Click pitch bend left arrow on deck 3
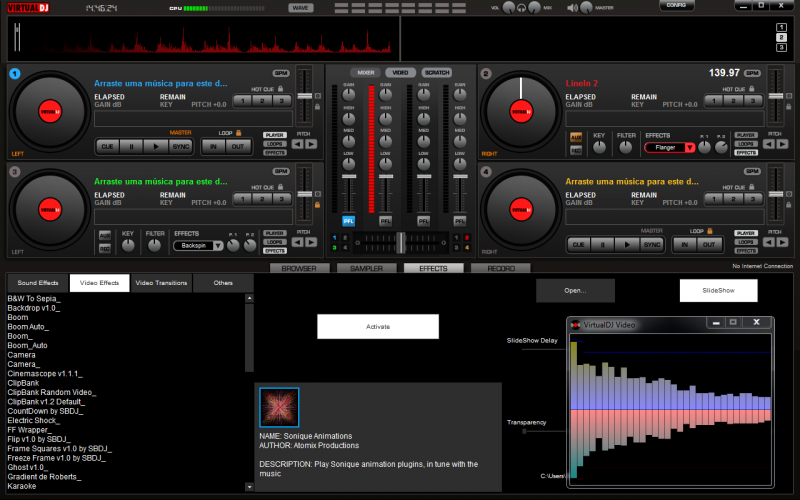800x500 pixels. pyautogui.click(x=297, y=242)
